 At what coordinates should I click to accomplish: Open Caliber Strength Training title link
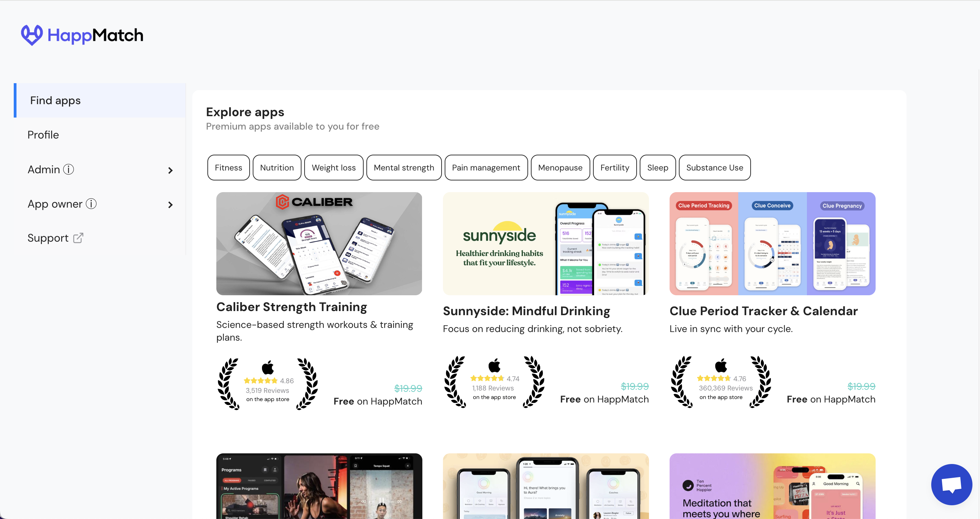pos(292,307)
